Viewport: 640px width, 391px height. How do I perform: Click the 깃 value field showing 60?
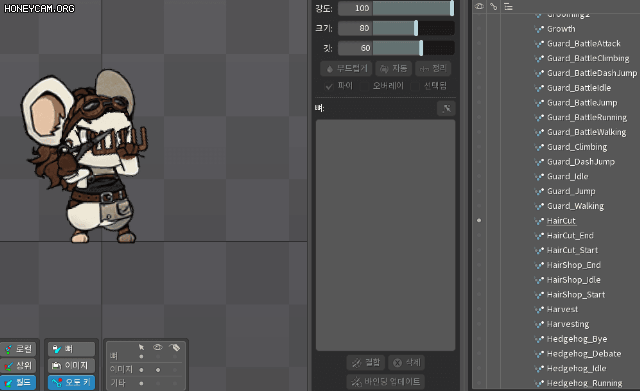[355, 48]
